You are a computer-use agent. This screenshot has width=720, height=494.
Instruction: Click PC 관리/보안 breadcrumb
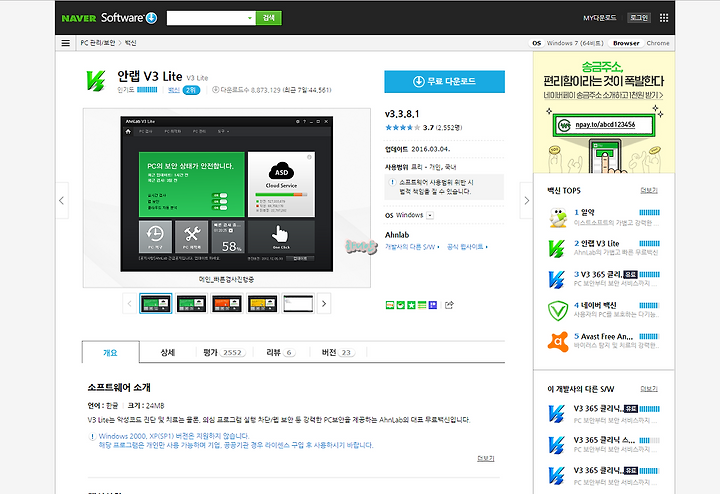(x=98, y=43)
